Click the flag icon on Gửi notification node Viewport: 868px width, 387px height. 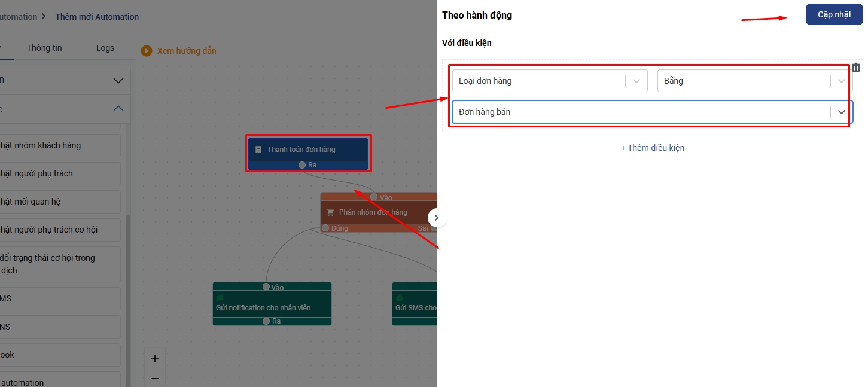pos(220,298)
